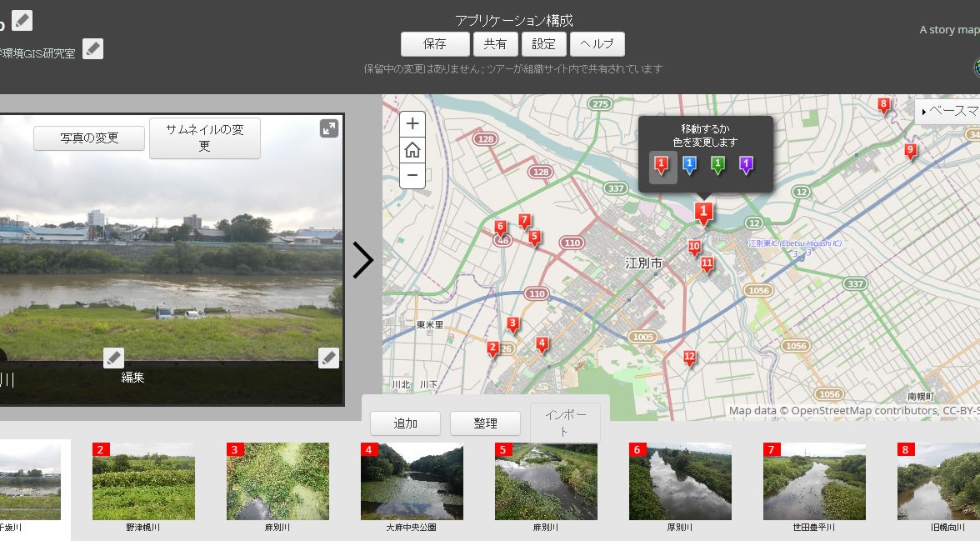Select thumbnail 4 大麻中央公園

click(x=411, y=482)
